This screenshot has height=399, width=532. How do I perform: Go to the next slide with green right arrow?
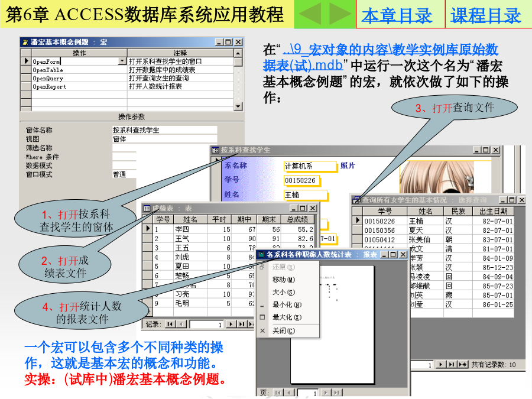pos(340,14)
